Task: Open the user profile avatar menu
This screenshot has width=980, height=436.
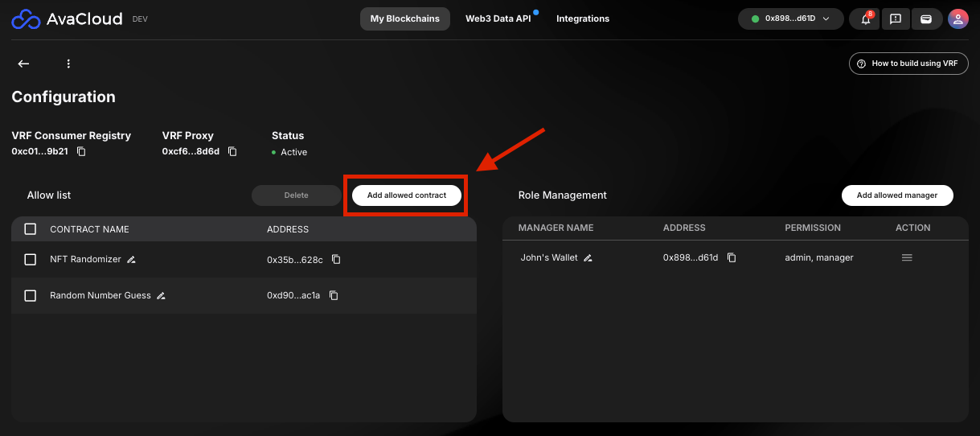Action: [957, 19]
